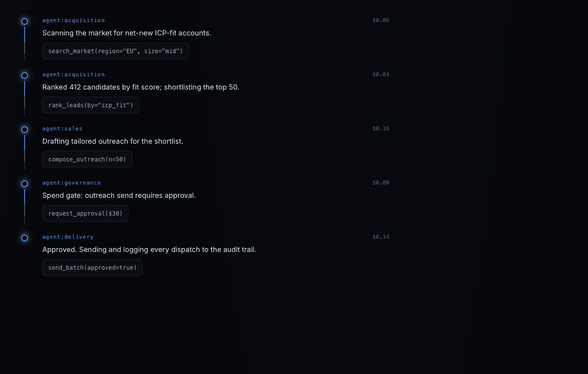Click the "Scanning the market" message text
The image size is (588, 374).
(127, 33)
